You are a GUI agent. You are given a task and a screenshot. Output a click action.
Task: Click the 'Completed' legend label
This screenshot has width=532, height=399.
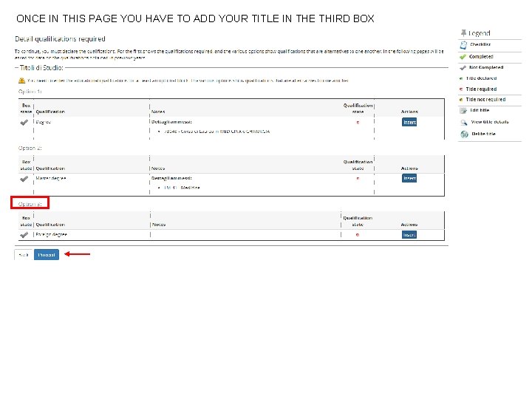click(481, 57)
